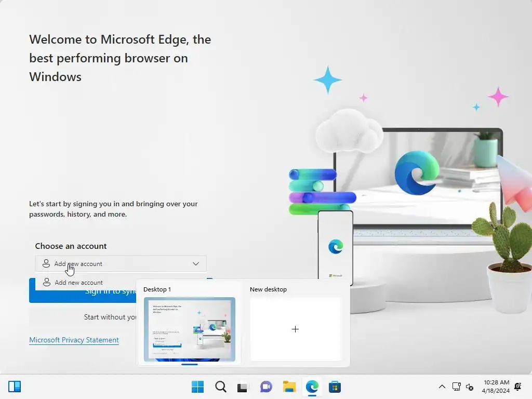Image resolution: width=532 pixels, height=399 pixels.
Task: Click the person icon in account dropdown
Action: coord(46,263)
